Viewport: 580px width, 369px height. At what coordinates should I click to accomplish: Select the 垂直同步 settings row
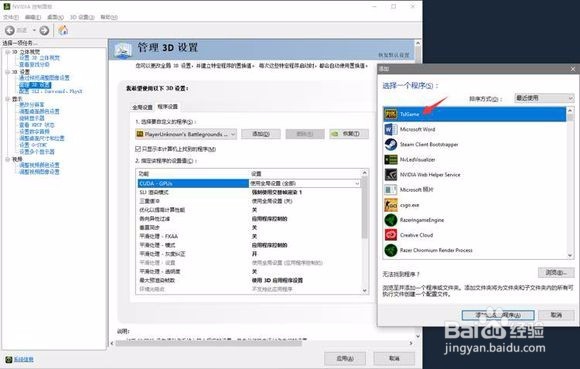(249, 227)
